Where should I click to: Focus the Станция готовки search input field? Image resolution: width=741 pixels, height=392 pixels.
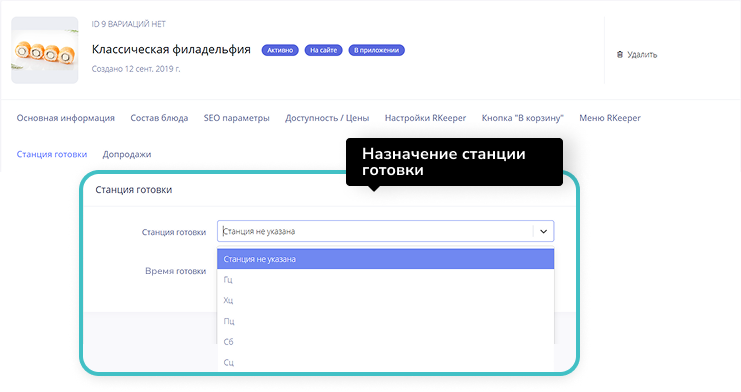click(377, 231)
